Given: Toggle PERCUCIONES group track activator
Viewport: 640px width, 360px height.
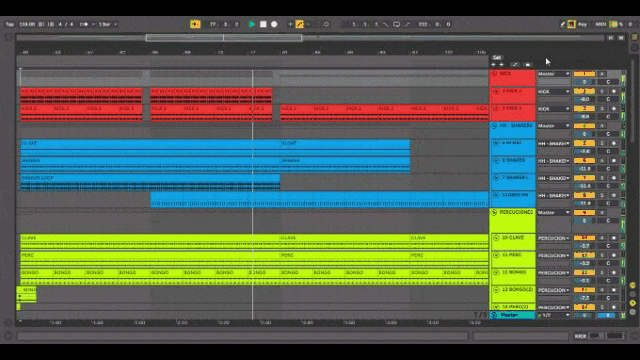Looking at the screenshot, I should click(584, 212).
